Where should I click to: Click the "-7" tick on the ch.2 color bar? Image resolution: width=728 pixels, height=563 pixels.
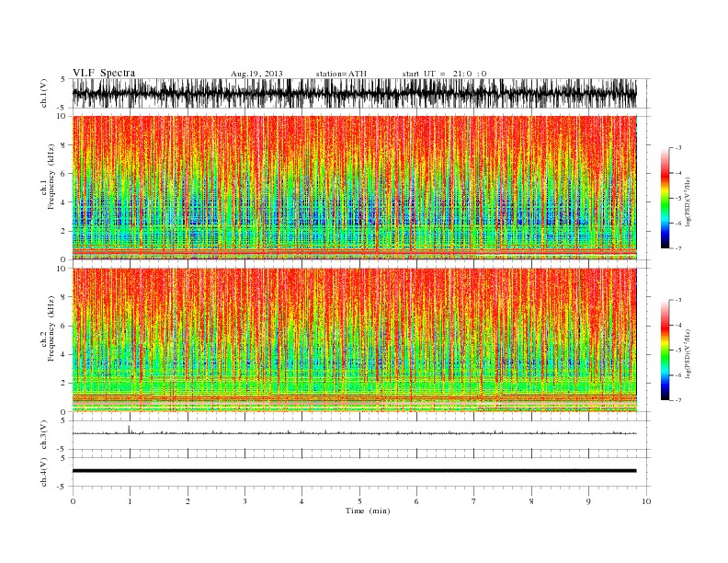677,400
